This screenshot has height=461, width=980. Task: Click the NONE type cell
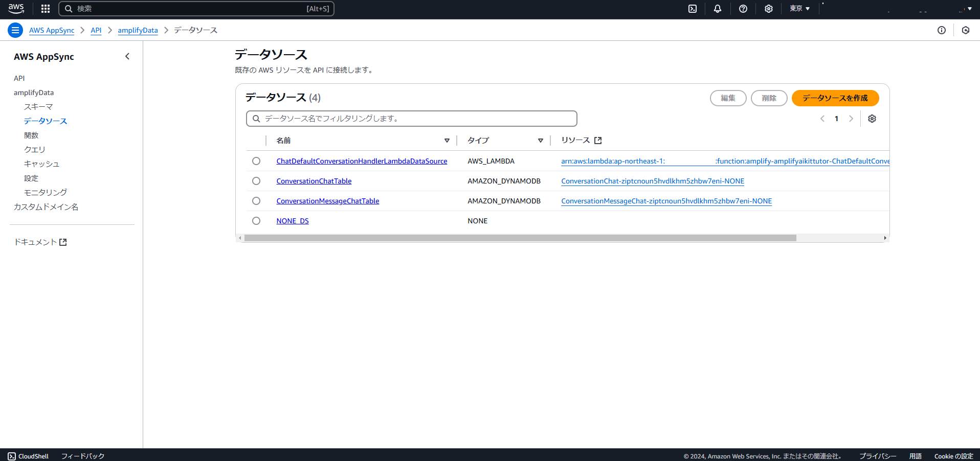coord(478,221)
